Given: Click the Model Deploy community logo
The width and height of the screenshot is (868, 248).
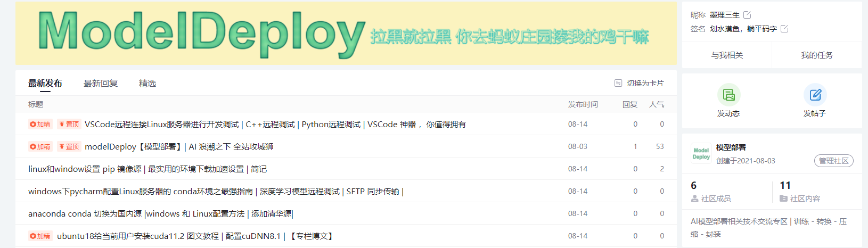Looking at the screenshot, I should pyautogui.click(x=701, y=154).
